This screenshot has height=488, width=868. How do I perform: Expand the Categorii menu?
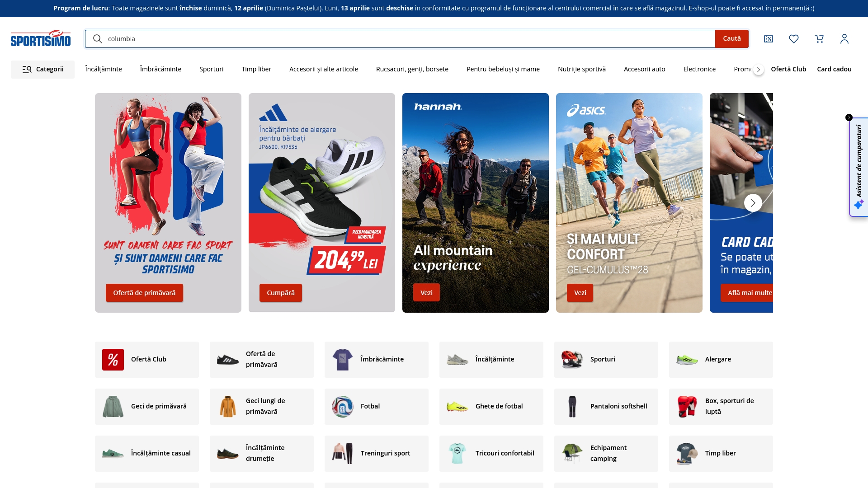(x=42, y=69)
